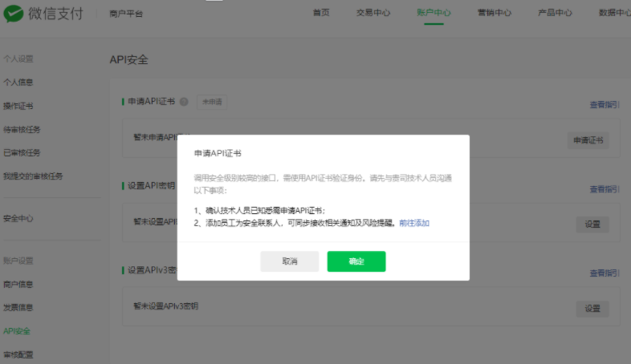
Task: Open 查看指引 for the 申请API证书 section
Action: tap(604, 104)
